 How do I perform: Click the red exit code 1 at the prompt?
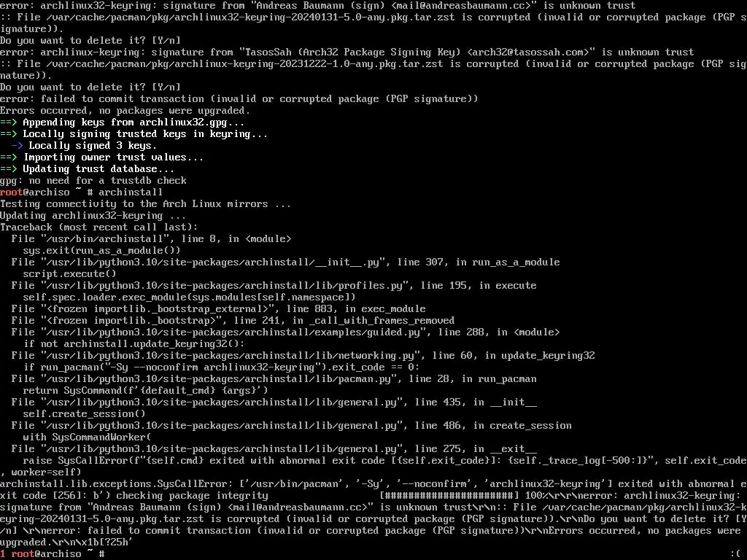3,554
